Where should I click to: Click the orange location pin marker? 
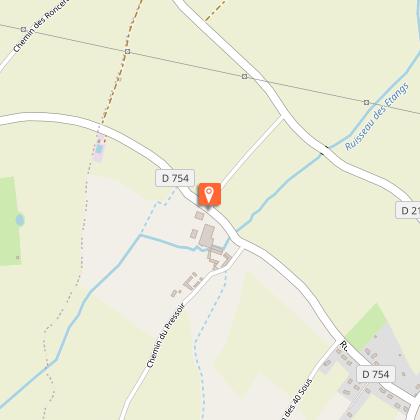coord(209,195)
